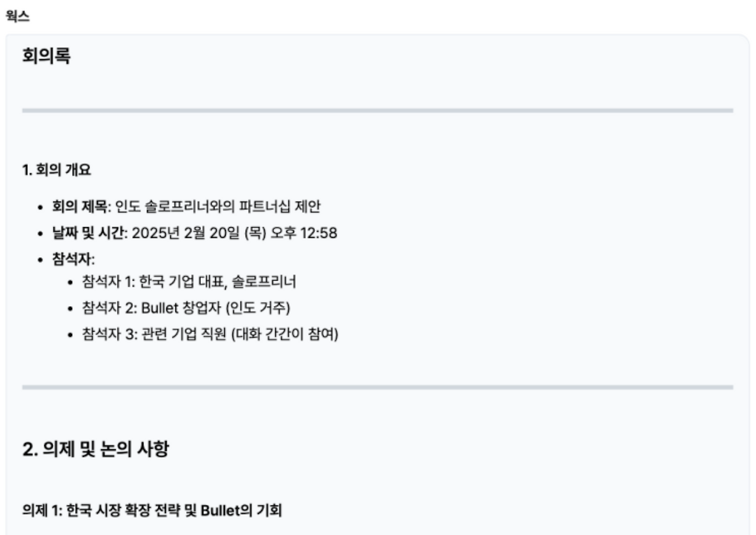Image resolution: width=756 pixels, height=535 pixels.
Task: Select the 1. 회의 개요 section heading
Action: [57, 170]
